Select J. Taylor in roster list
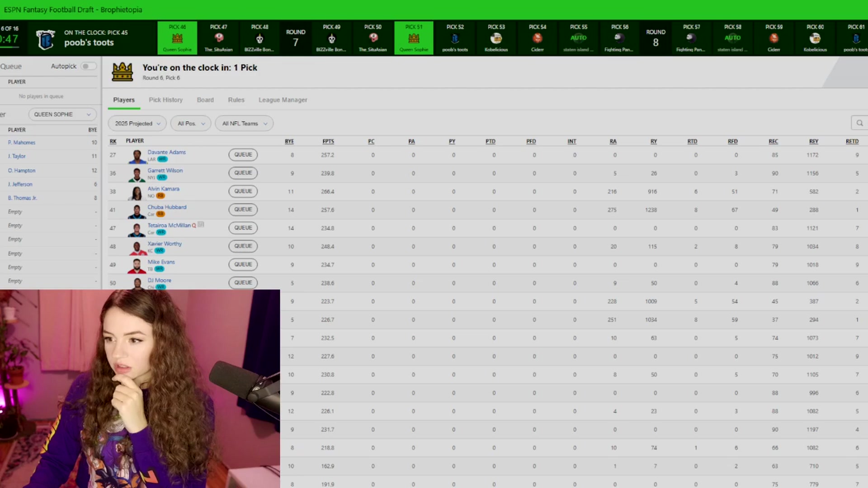868x488 pixels. (x=17, y=156)
